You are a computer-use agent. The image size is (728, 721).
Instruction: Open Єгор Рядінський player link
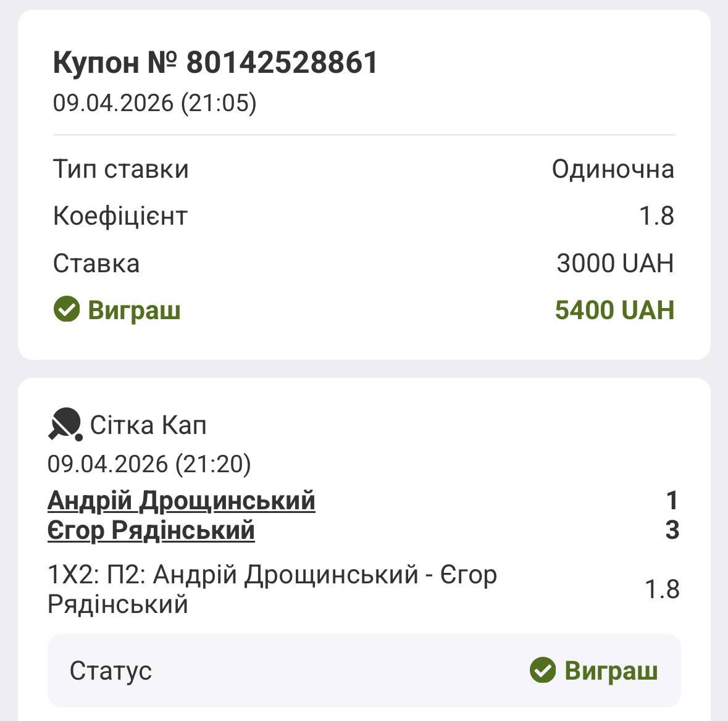click(x=151, y=530)
